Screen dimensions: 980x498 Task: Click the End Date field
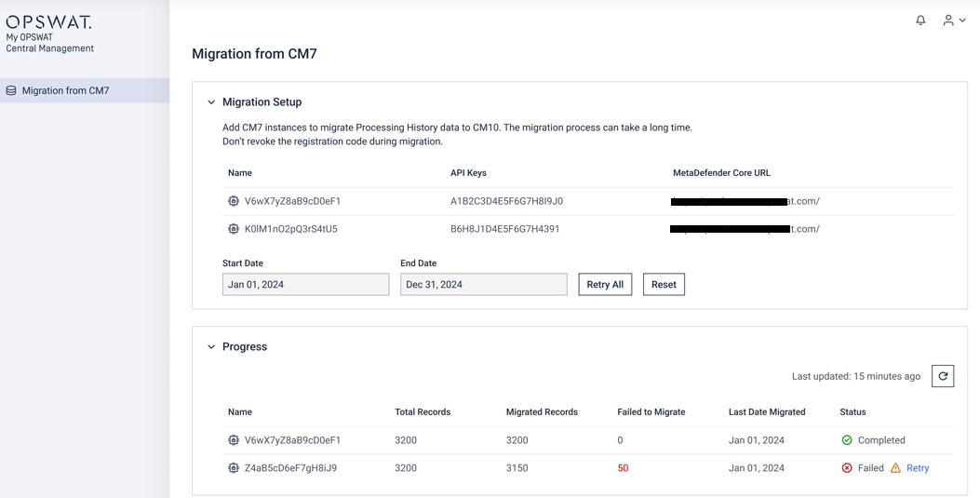483,284
